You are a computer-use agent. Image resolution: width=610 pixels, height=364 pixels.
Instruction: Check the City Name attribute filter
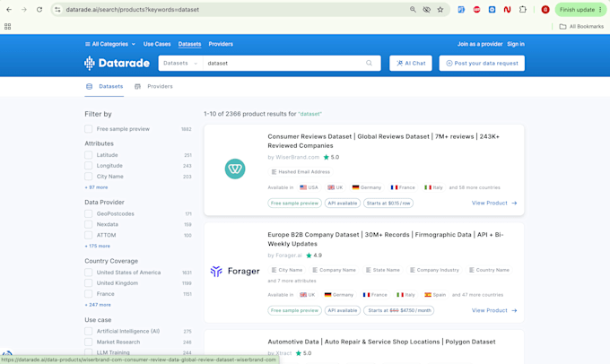[88, 176]
